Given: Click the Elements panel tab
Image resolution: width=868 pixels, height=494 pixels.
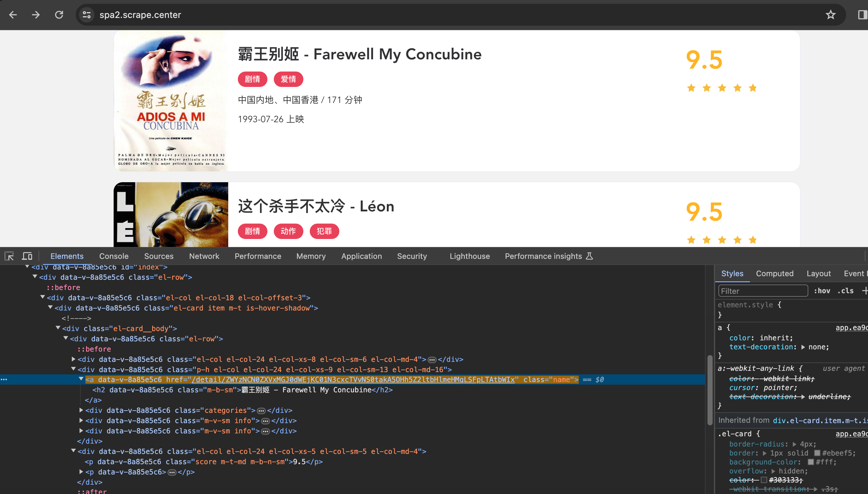Looking at the screenshot, I should [x=67, y=256].
